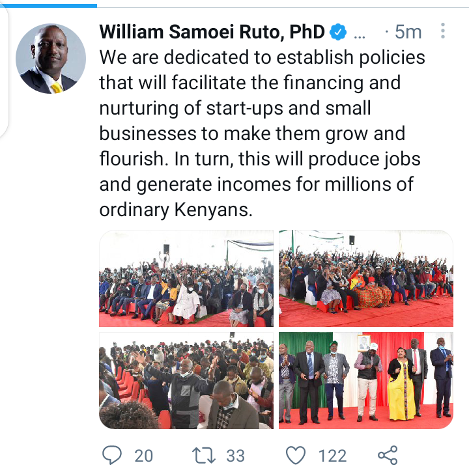The image size is (469, 476).
Task: Like the tweet with the heart icon
Action: coord(296,455)
